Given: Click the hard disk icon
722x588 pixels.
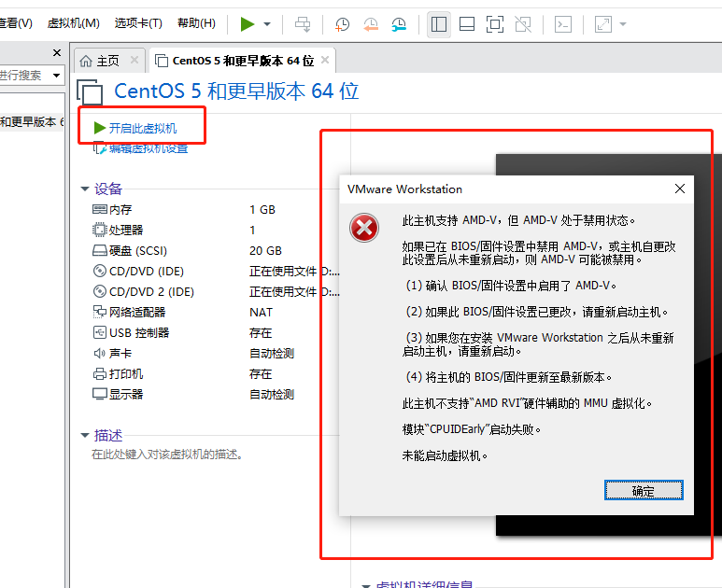Looking at the screenshot, I should 99,250.
